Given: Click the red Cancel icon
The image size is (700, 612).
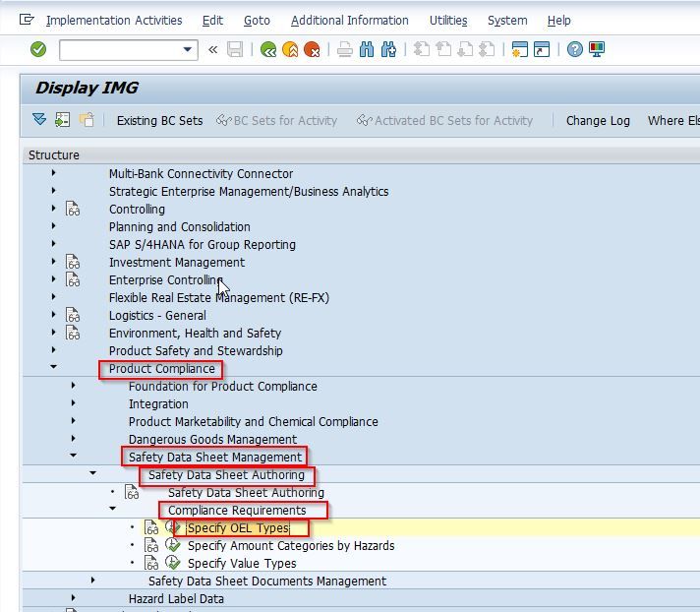Looking at the screenshot, I should click(x=312, y=49).
